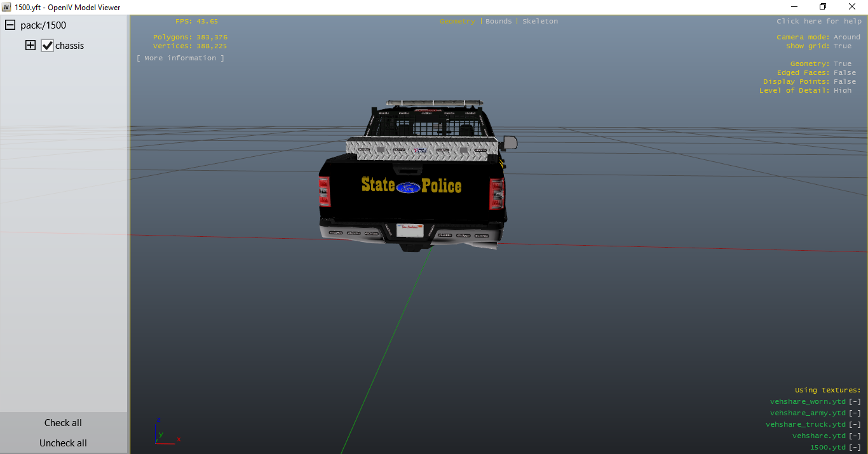Switch to the Geometry view tab
The width and height of the screenshot is (868, 454).
457,22
